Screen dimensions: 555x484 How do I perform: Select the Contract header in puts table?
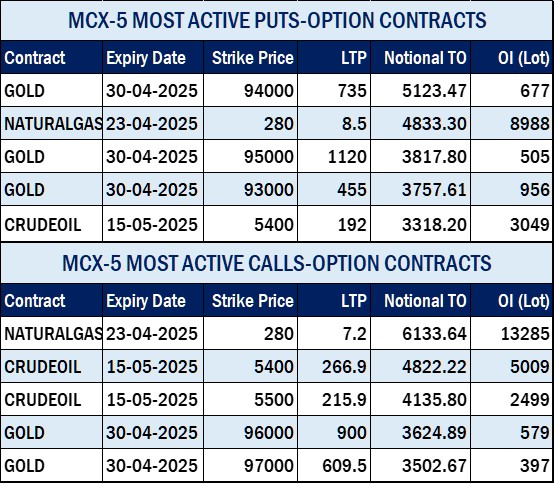tap(35, 58)
